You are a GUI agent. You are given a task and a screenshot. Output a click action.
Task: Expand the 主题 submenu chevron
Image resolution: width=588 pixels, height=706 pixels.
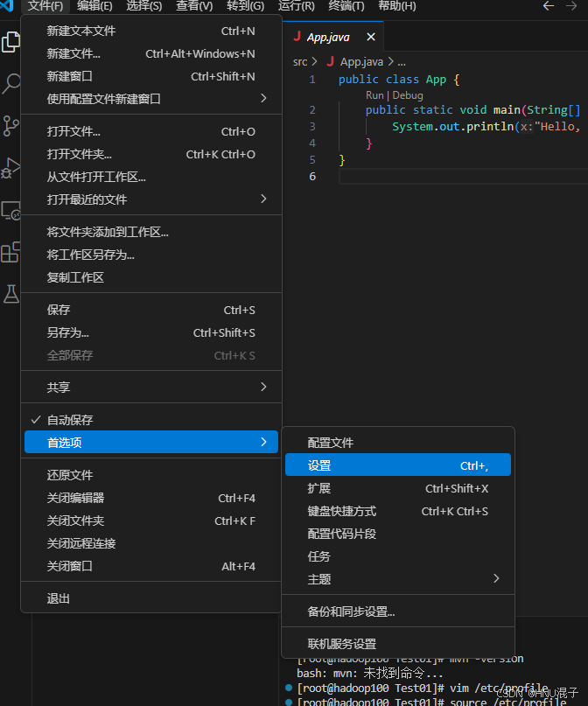pyautogui.click(x=495, y=578)
